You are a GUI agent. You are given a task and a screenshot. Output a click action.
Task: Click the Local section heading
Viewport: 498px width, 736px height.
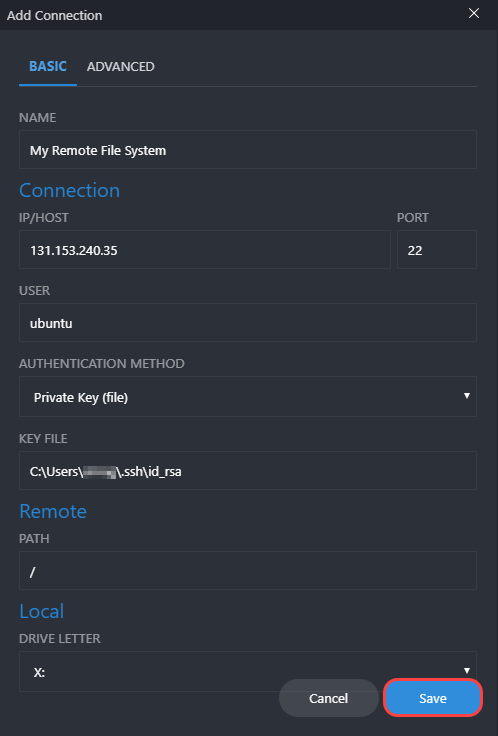[x=41, y=611]
